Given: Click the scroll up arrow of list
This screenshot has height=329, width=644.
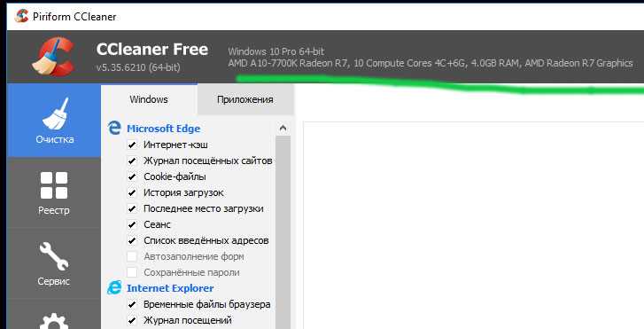Looking at the screenshot, I should [283, 129].
